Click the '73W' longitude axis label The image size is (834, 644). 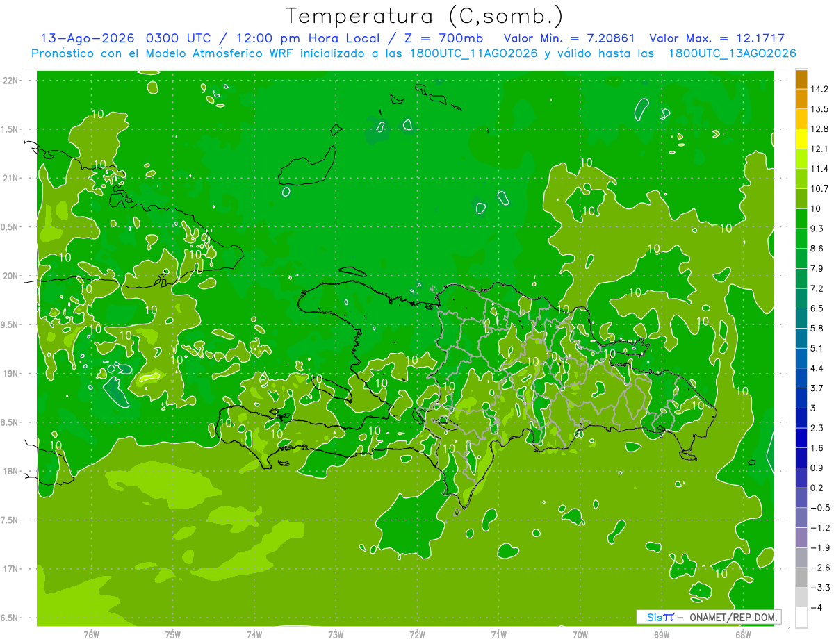336,634
